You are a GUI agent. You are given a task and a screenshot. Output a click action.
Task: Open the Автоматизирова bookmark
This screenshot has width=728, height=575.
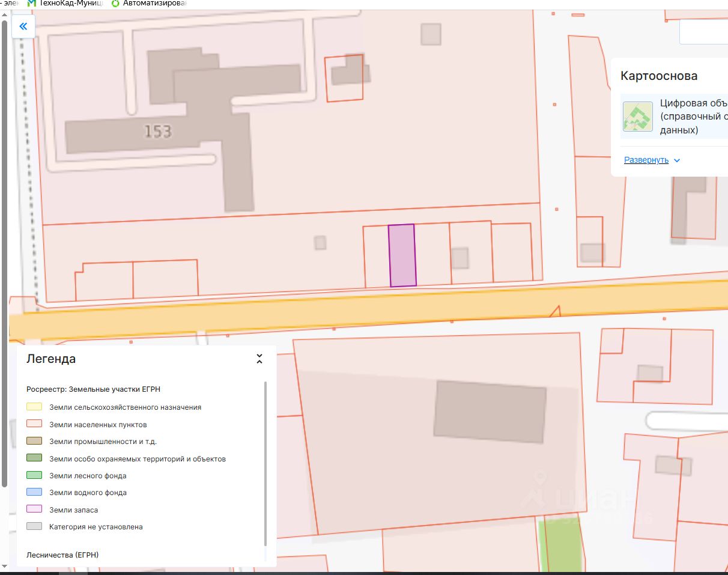(x=150, y=4)
